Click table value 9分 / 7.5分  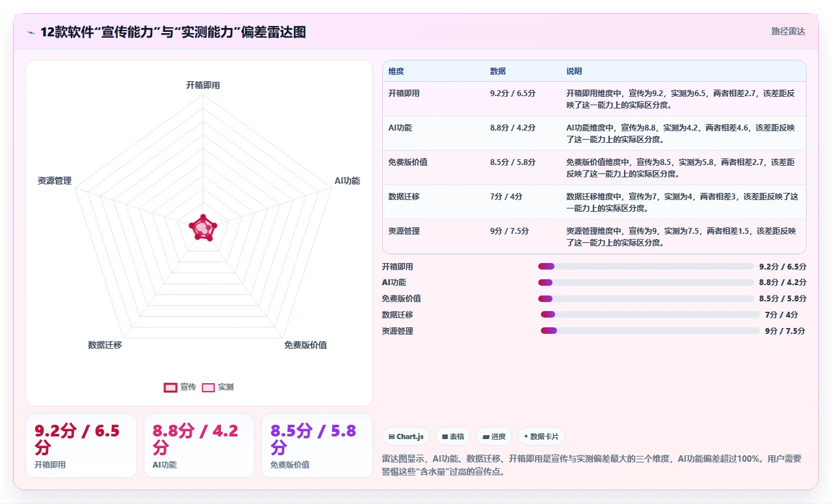click(x=510, y=231)
